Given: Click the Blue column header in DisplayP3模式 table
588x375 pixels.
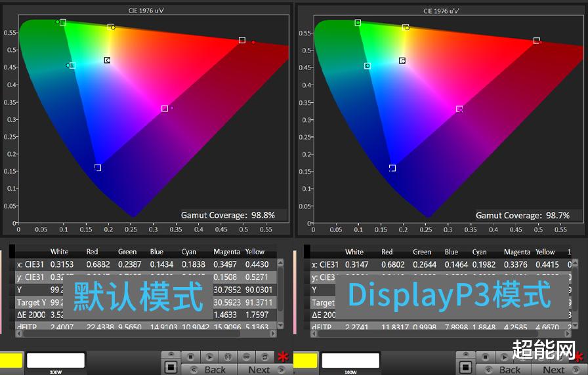Looking at the screenshot, I should [x=451, y=252].
